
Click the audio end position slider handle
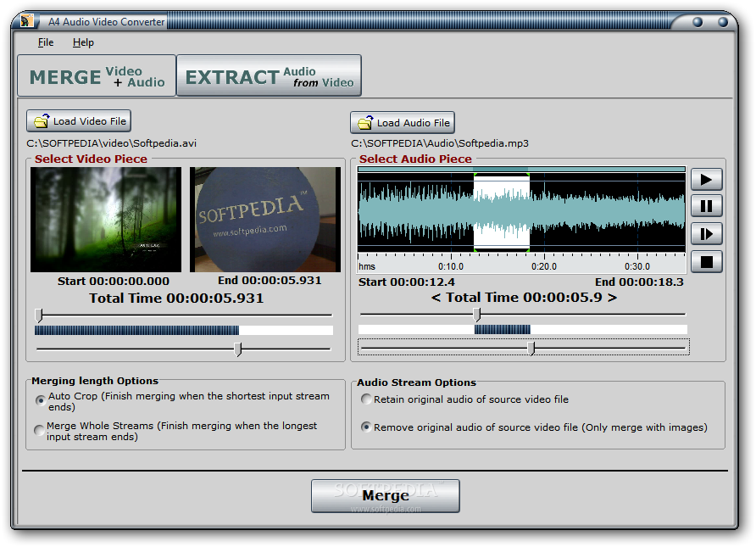pyautogui.click(x=531, y=349)
